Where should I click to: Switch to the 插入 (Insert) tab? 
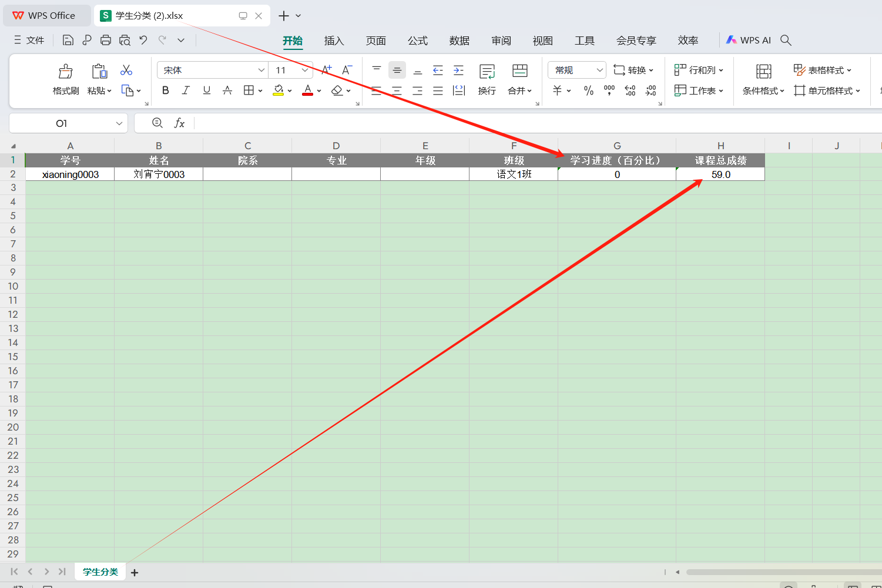point(333,41)
